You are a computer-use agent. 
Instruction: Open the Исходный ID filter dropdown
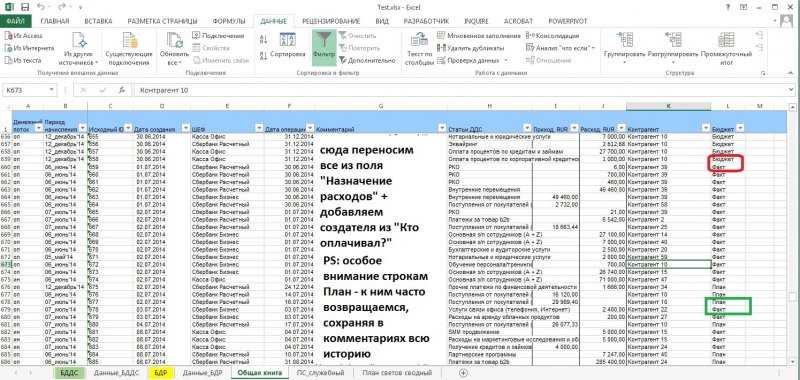click(x=128, y=129)
